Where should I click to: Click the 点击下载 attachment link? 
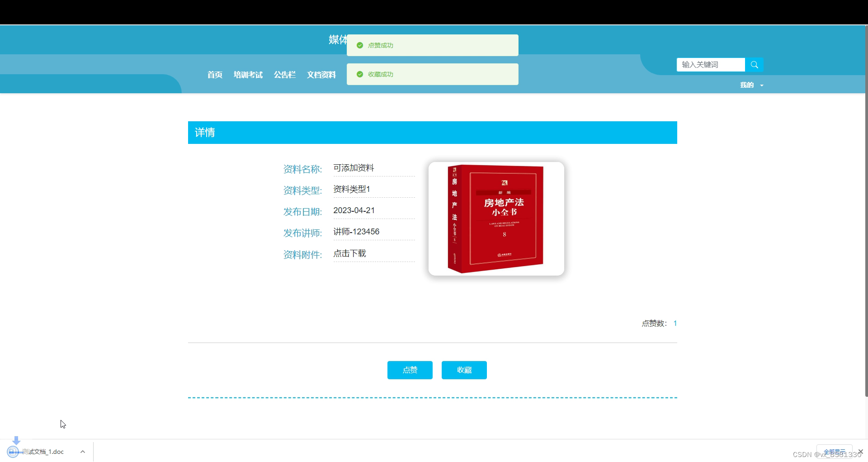pyautogui.click(x=349, y=253)
